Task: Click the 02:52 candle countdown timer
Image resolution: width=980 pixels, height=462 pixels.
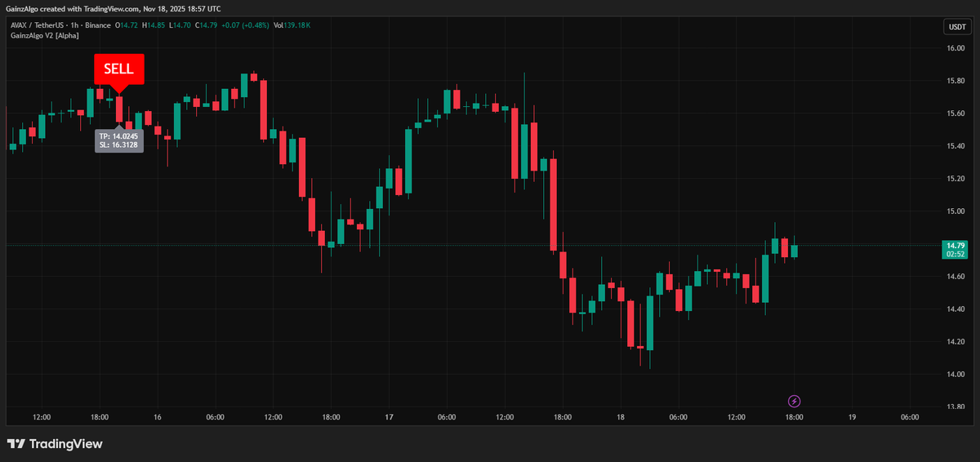Action: coord(956,254)
